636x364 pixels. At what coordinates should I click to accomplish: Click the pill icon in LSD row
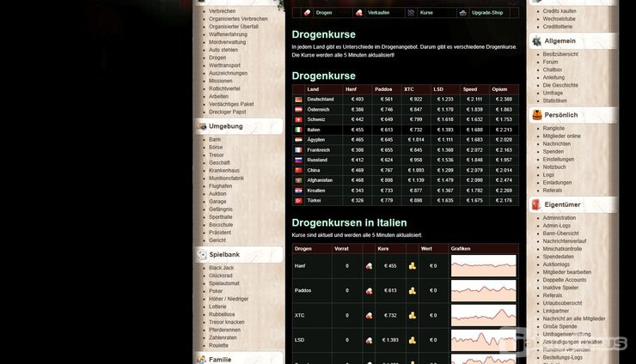click(x=369, y=340)
